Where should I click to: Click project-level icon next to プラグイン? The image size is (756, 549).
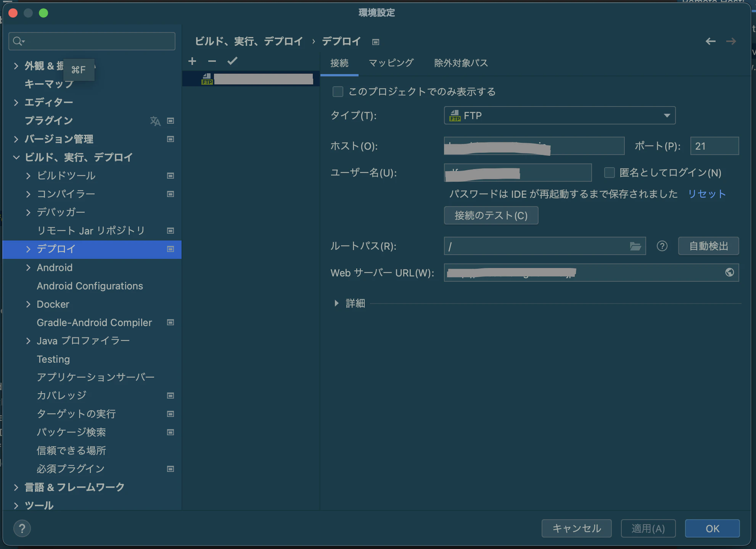click(x=171, y=121)
